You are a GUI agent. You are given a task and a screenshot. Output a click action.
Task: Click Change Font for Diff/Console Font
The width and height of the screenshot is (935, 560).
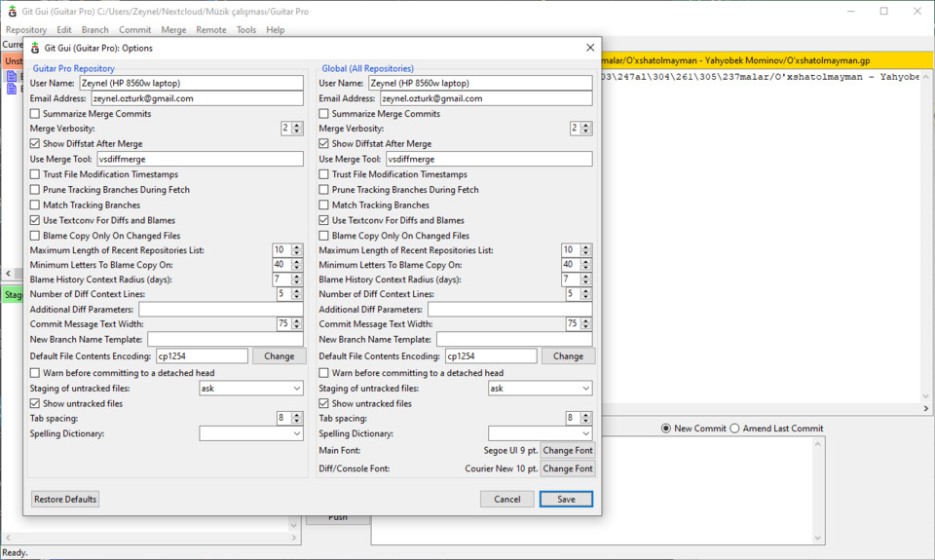click(568, 468)
